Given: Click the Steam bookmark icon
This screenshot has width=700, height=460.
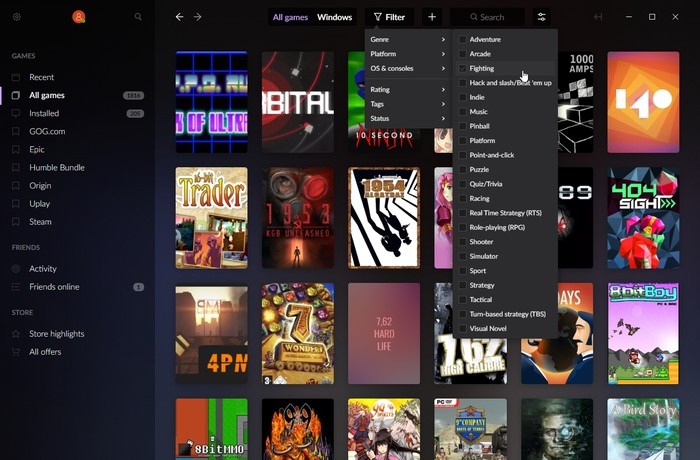Looking at the screenshot, I should coord(16,222).
